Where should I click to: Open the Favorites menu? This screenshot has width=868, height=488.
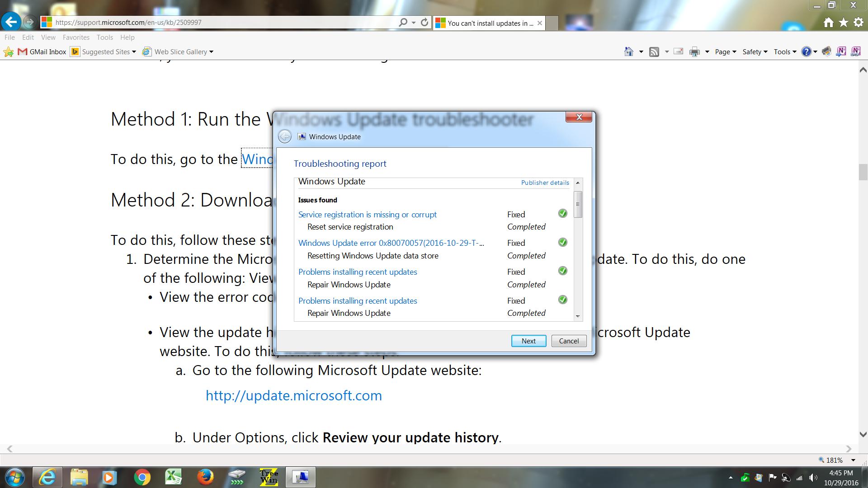pyautogui.click(x=76, y=37)
